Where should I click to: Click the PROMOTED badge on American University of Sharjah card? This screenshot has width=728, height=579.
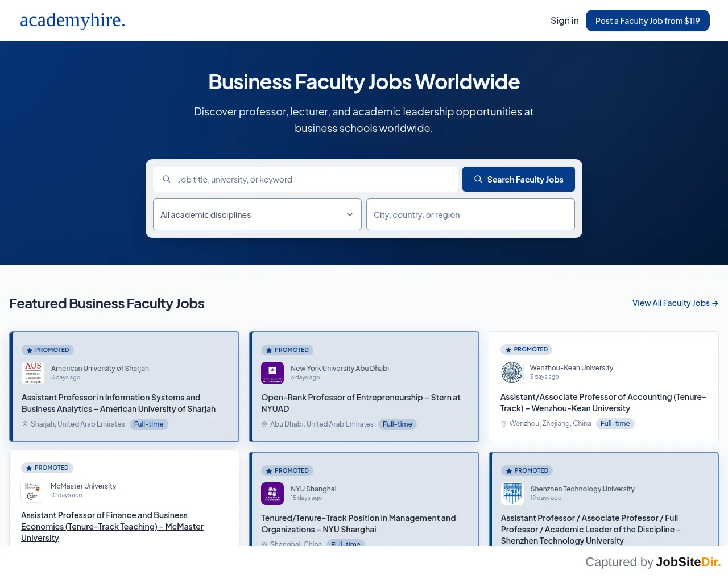[48, 350]
